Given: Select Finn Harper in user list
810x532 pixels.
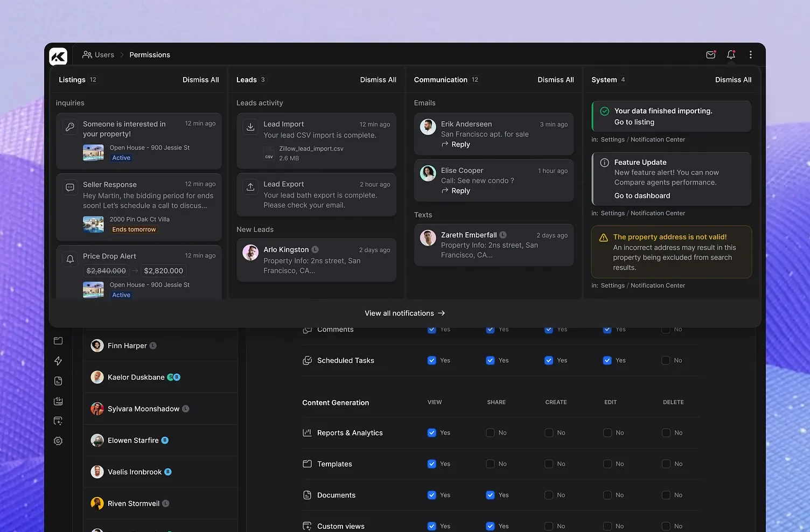Looking at the screenshot, I should coord(127,346).
